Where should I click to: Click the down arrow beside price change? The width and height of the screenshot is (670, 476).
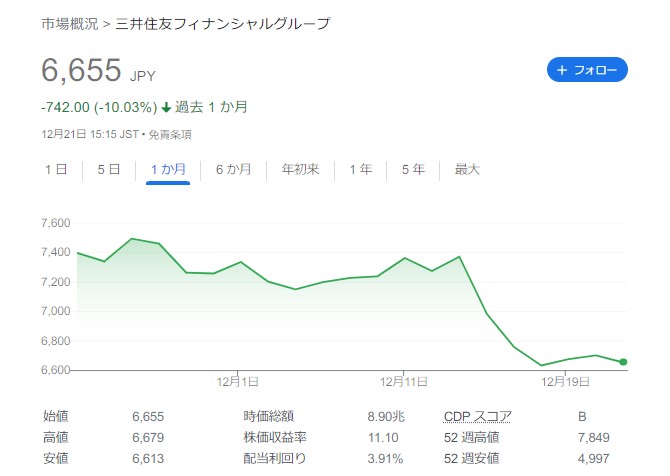pos(166,108)
